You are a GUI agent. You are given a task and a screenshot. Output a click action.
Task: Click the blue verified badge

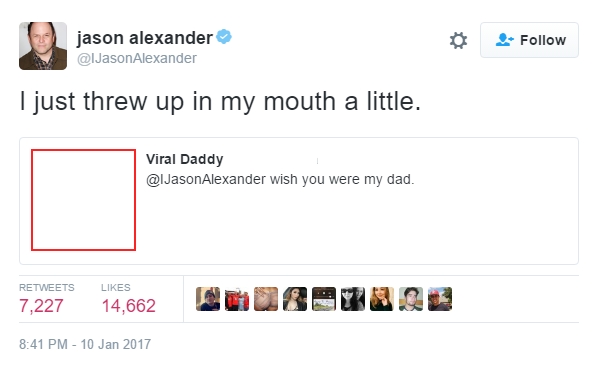(224, 37)
